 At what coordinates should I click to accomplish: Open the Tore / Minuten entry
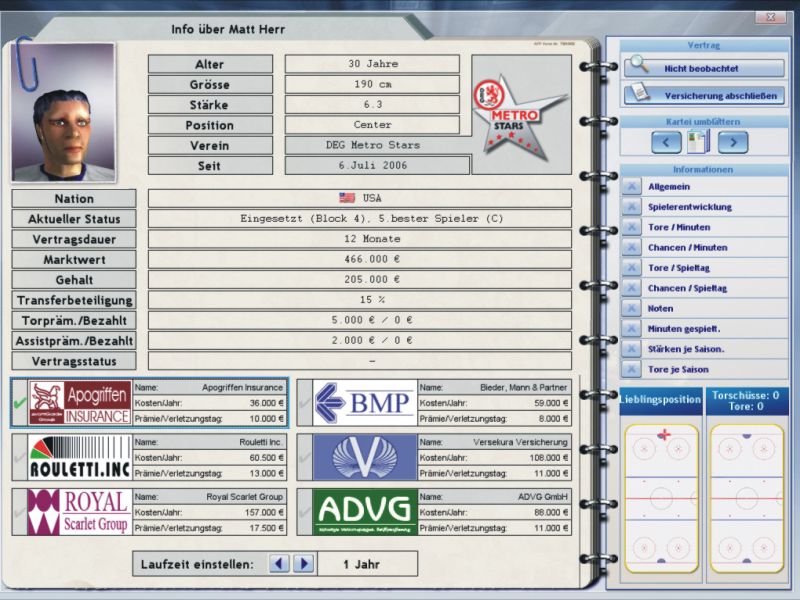pyautogui.click(x=679, y=227)
